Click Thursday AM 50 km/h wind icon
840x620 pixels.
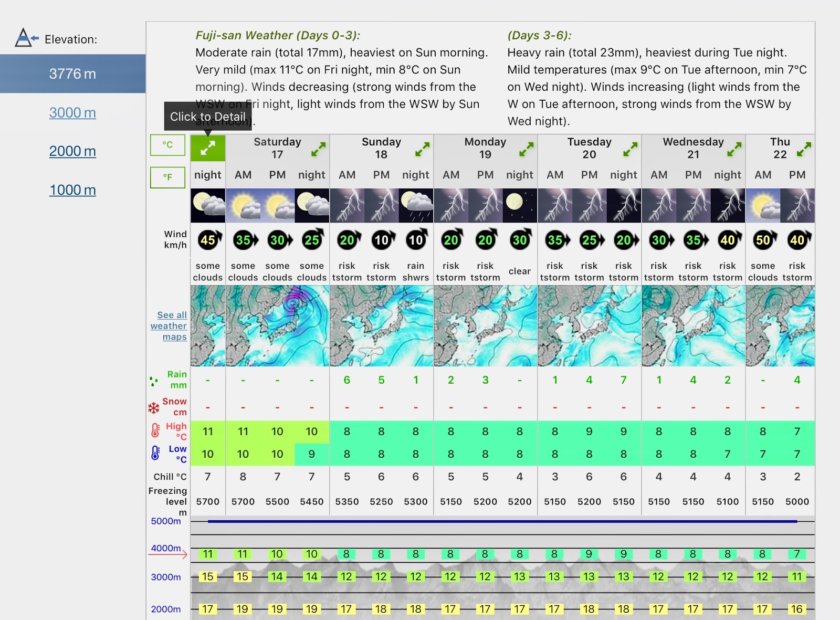764,240
